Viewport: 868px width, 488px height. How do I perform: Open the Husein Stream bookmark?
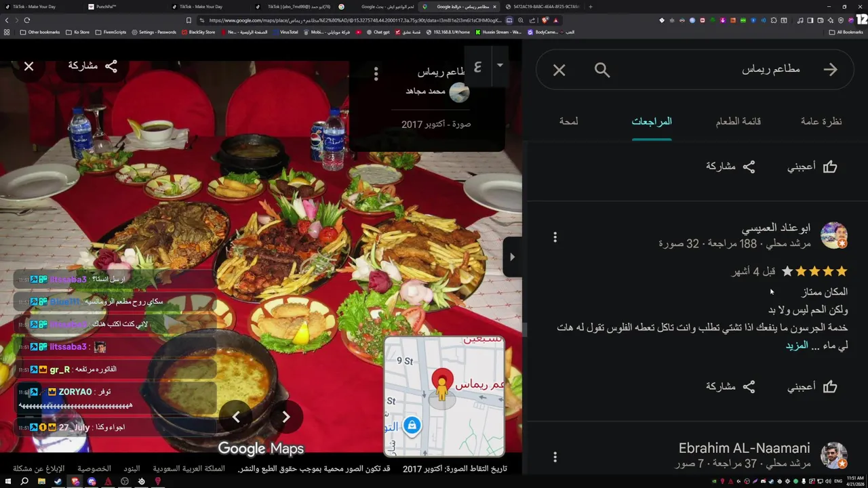[x=498, y=32]
